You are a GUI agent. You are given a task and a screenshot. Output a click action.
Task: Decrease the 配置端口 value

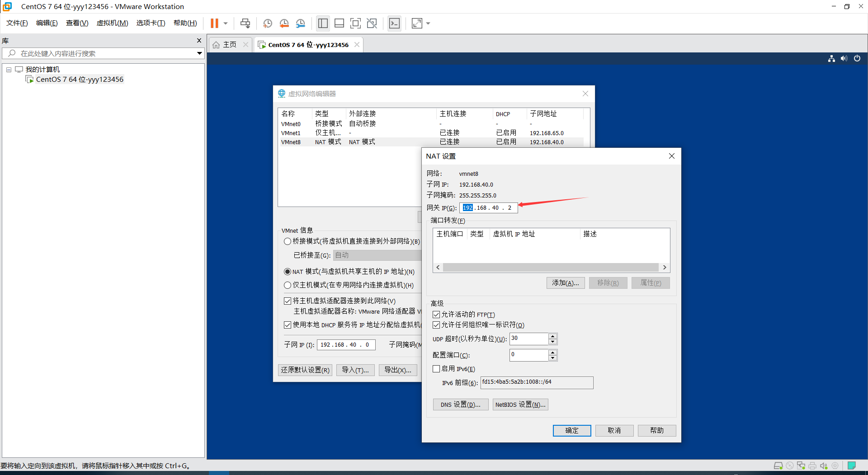click(552, 358)
